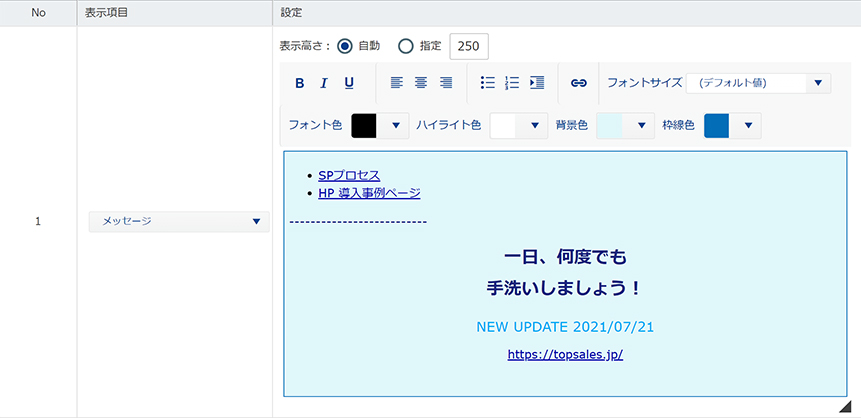Click the blue 枠線色 color swatch
Image resolution: width=861 pixels, height=418 pixels.
(717, 125)
